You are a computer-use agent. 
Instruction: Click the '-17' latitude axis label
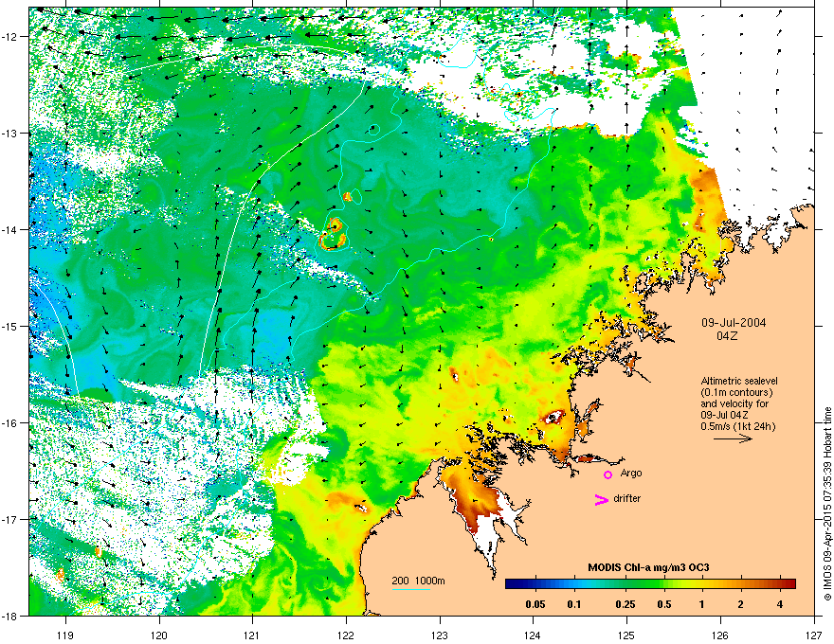coord(10,519)
